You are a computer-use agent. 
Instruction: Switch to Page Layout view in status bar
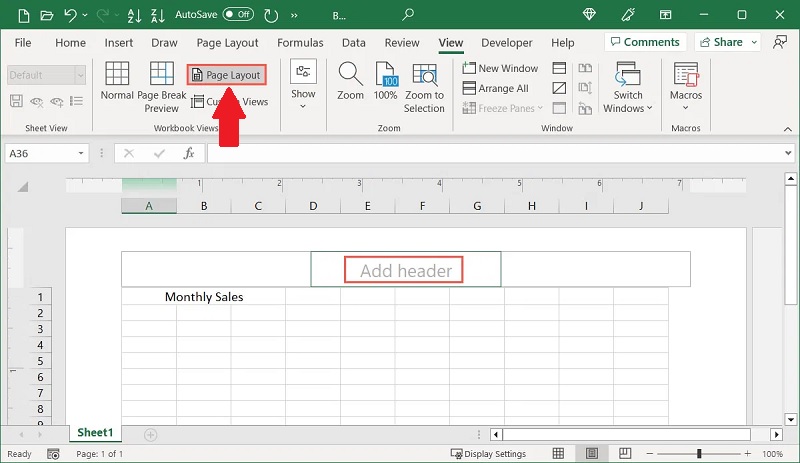pos(593,454)
